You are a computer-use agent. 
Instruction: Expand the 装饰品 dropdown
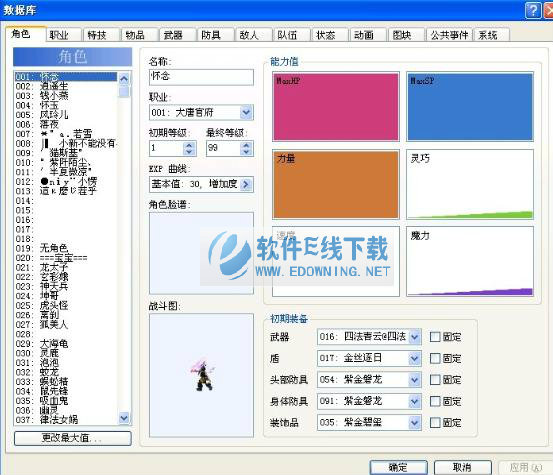(x=415, y=422)
